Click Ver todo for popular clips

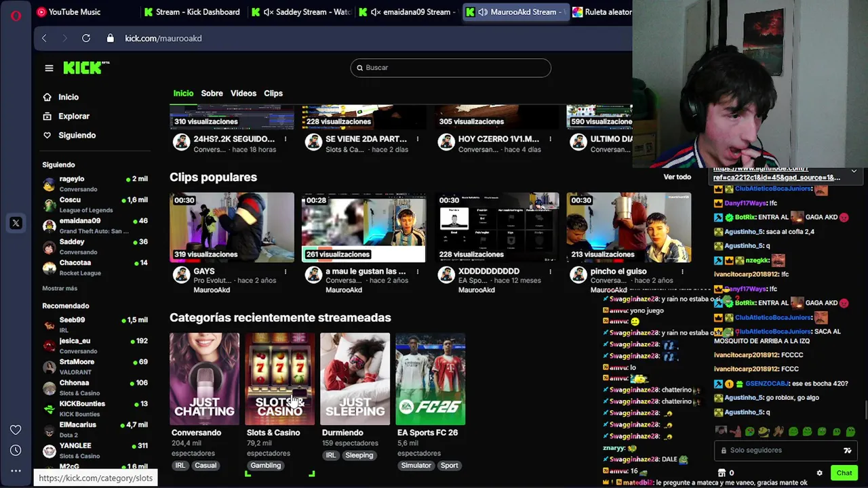click(677, 177)
